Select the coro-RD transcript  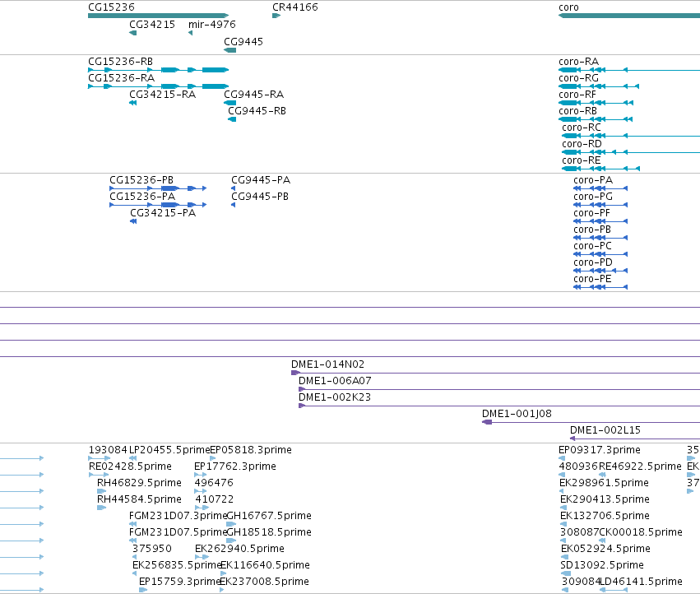point(631,152)
